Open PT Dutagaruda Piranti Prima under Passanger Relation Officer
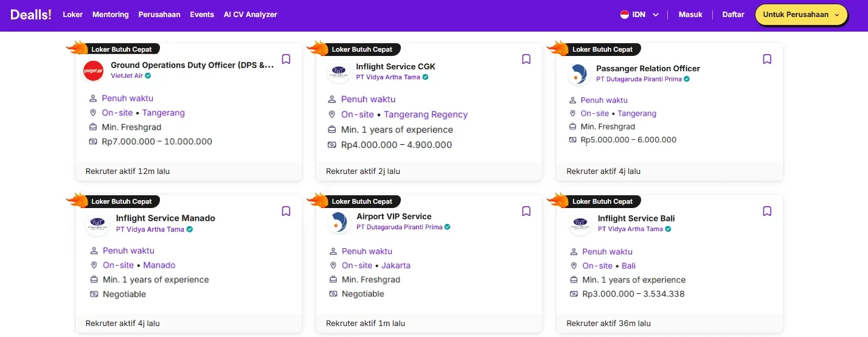Viewport: 868px width, 337px height. [x=643, y=79]
